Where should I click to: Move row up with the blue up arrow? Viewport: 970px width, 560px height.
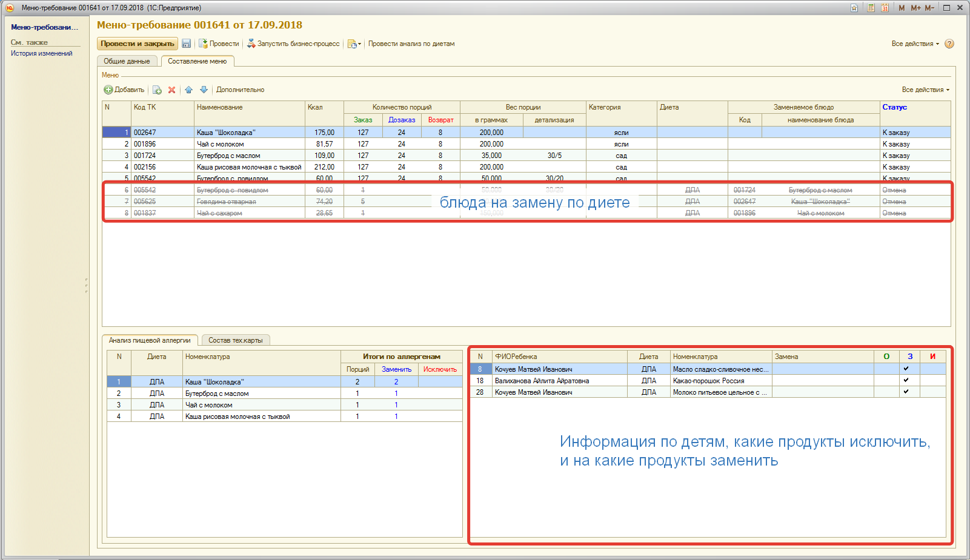point(188,90)
